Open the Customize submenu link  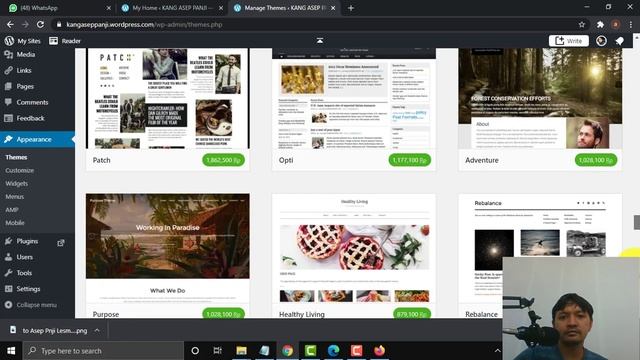(20, 170)
